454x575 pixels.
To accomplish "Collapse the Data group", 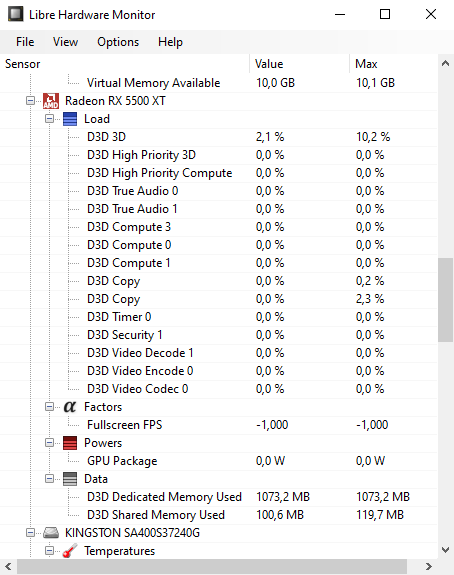I will 49,478.
